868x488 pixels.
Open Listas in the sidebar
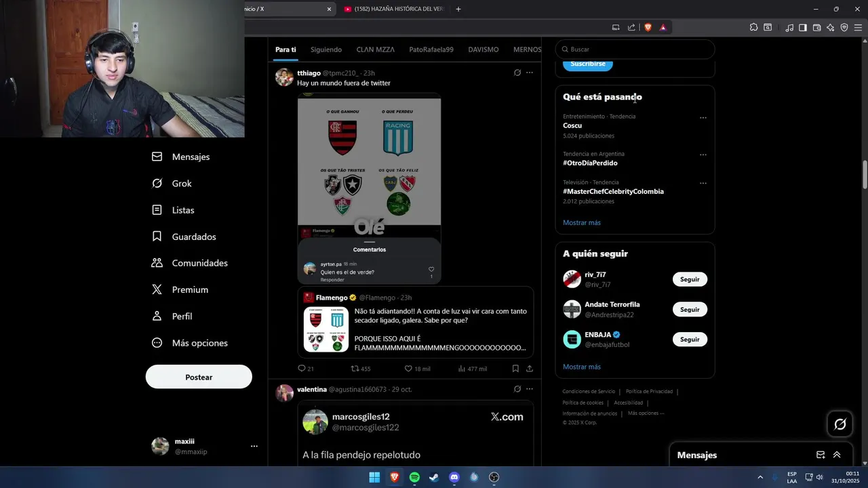[174, 210]
